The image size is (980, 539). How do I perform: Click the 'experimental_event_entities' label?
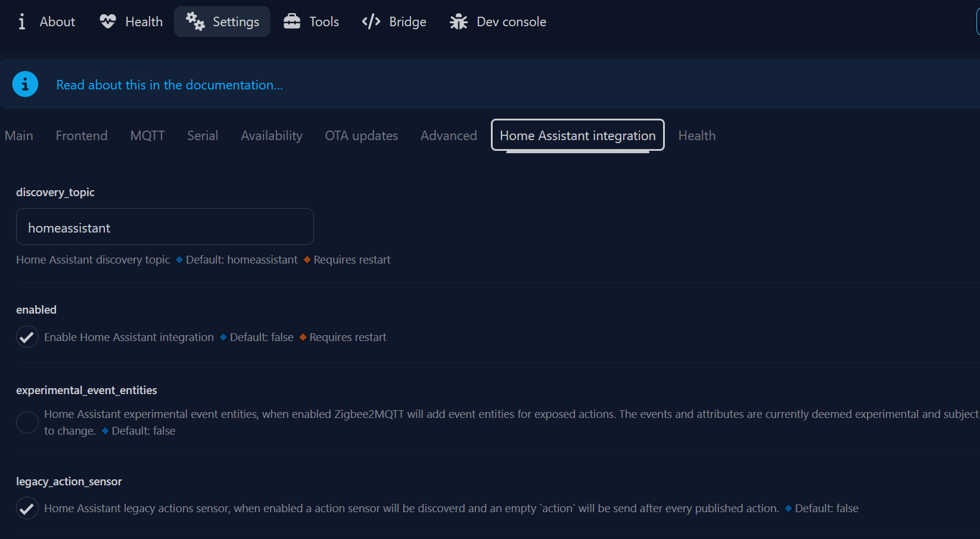tap(86, 390)
